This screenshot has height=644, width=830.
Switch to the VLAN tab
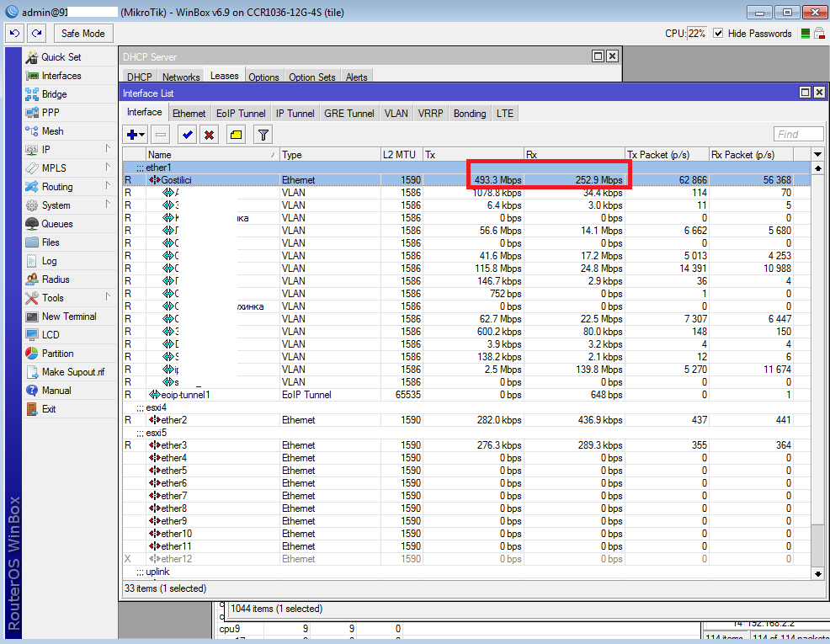[x=396, y=114]
